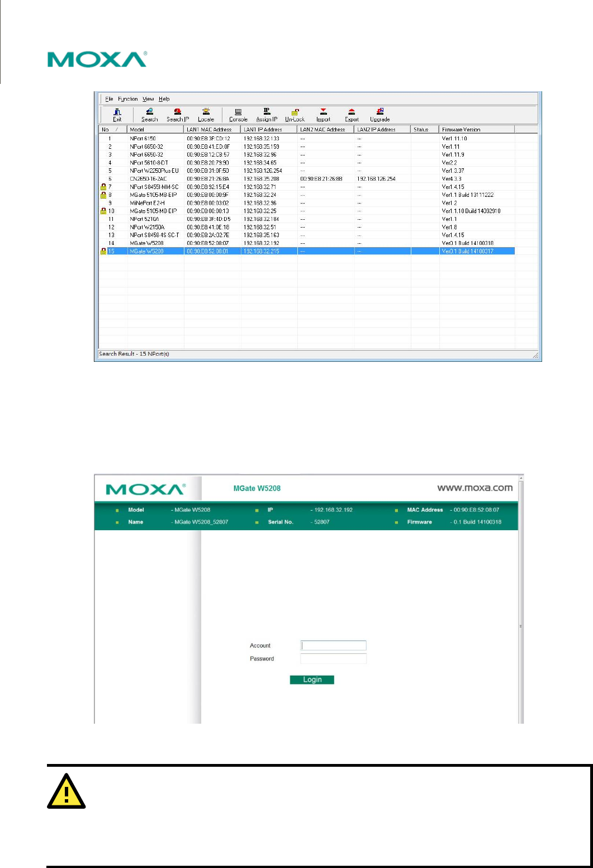Screen dimensions: 593x868
Task: Click MAC address 00:90:E8:21:26:8B
Action: coord(321,179)
